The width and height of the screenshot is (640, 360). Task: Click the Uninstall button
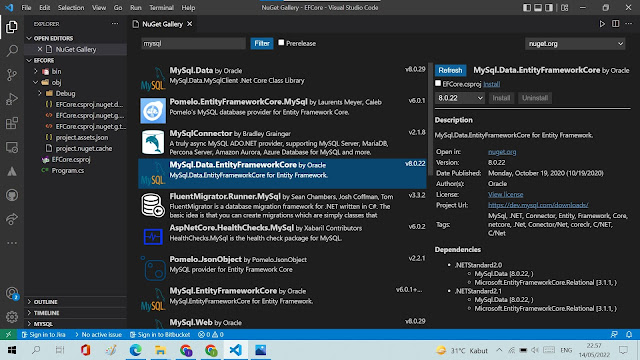point(535,98)
